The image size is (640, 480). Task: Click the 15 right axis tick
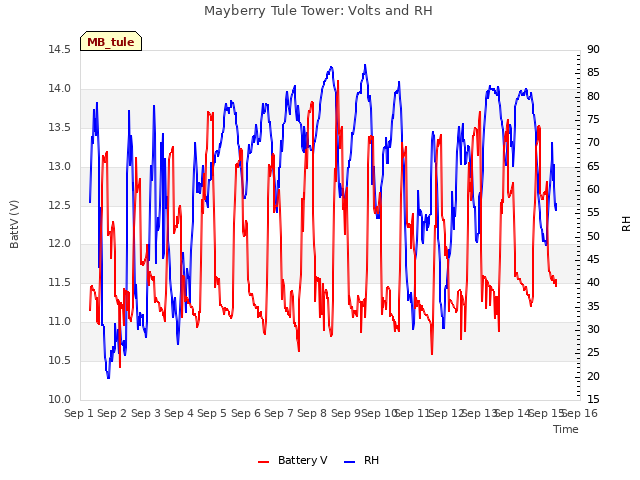coord(593,399)
